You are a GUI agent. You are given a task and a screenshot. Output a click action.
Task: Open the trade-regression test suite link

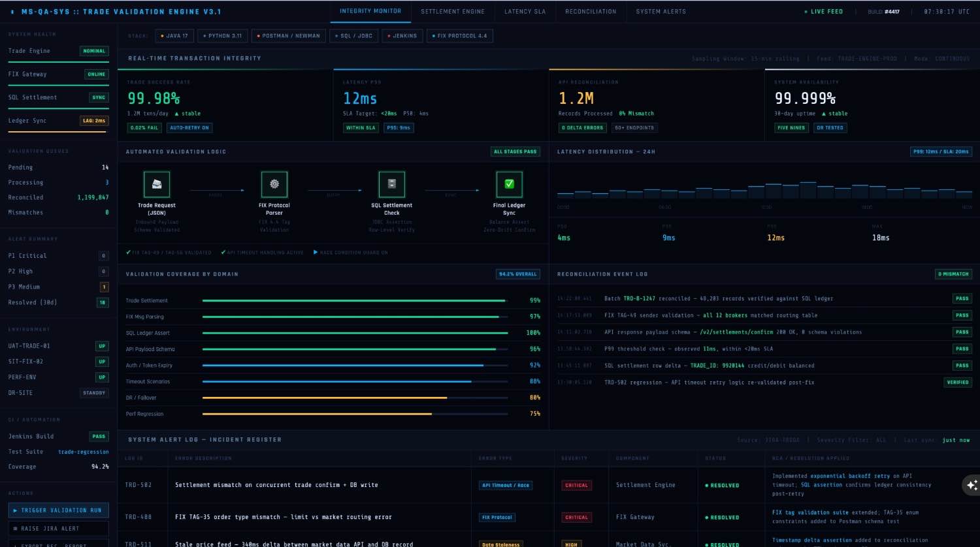(84, 452)
